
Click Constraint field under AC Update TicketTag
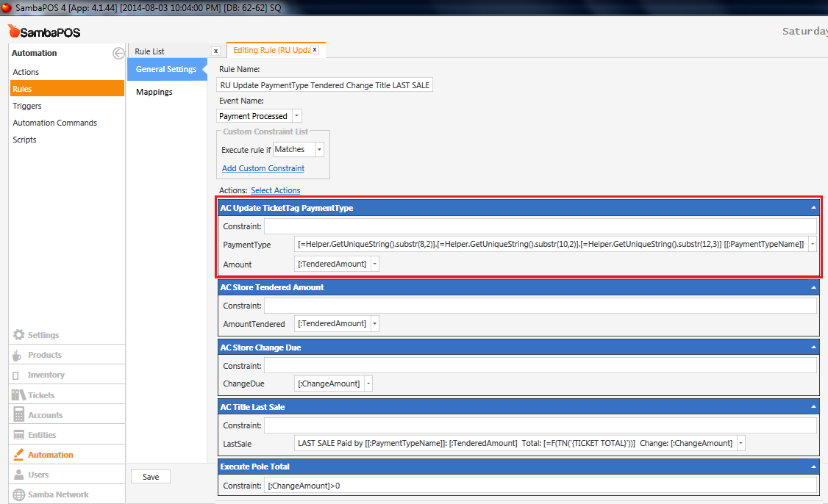540,226
